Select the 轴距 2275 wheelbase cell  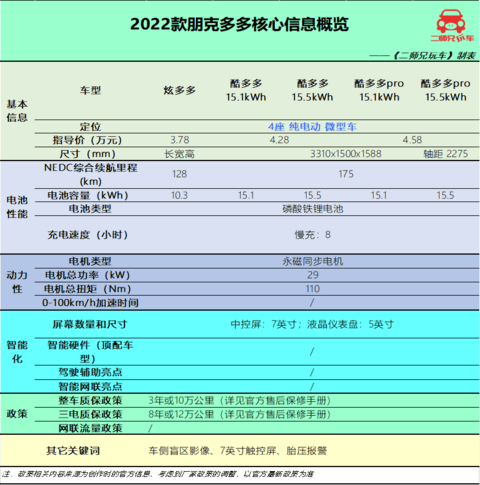point(446,154)
